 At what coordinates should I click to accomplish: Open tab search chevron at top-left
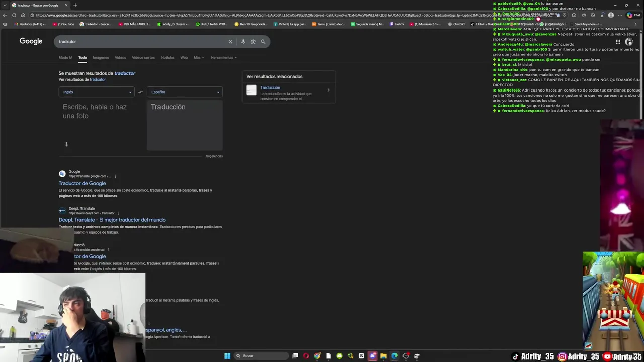[5, 5]
